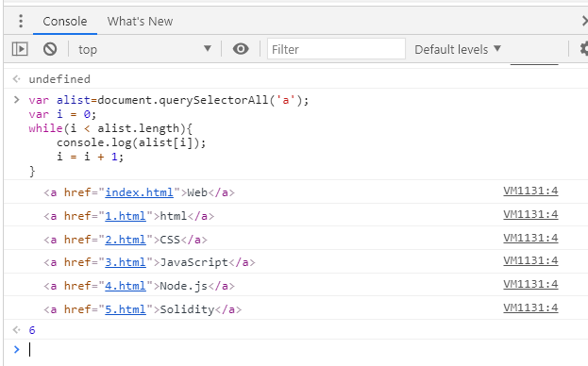This screenshot has width=588, height=366.
Task: Click the 'console.log(alist[i]);' code line
Action: (x=131, y=142)
